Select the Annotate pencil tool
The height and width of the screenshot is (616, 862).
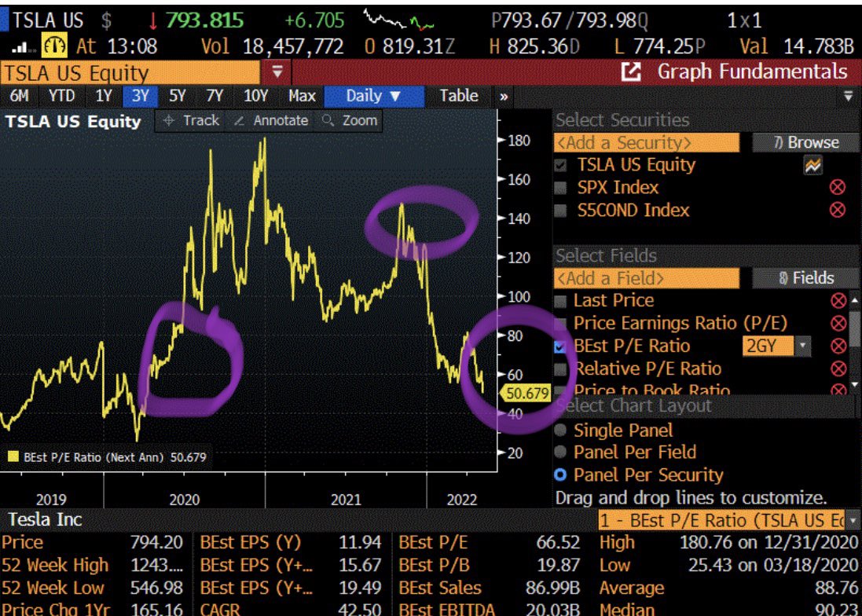[x=271, y=120]
